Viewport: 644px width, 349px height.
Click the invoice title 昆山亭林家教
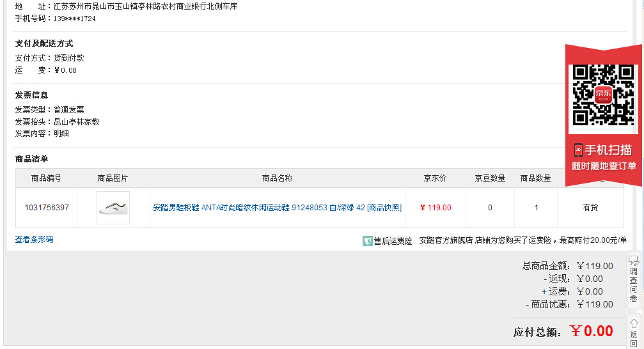[x=76, y=122]
